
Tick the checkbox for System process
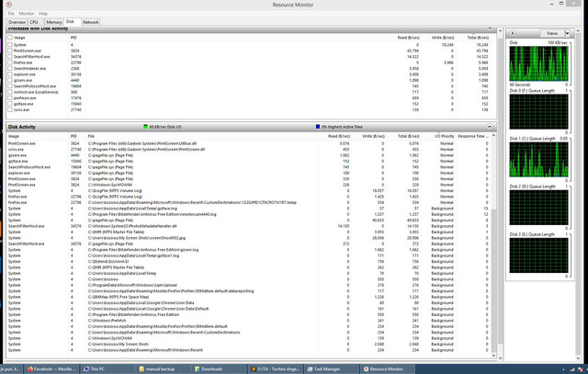pyautogui.click(x=10, y=45)
